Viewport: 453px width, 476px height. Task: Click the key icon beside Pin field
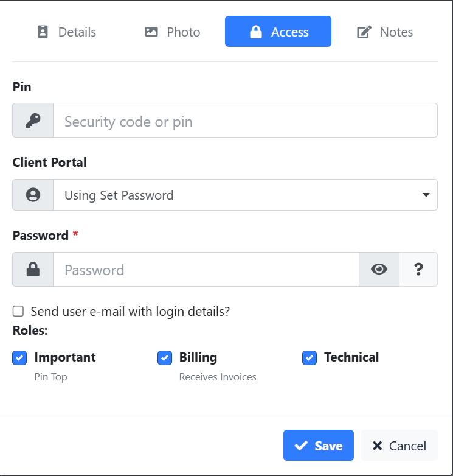point(33,121)
